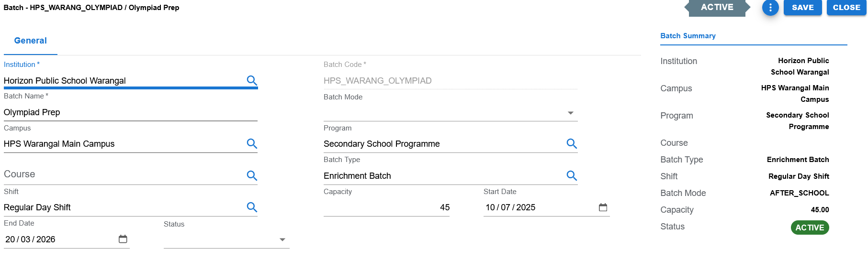868x271 pixels.
Task: Open the three-dot more options menu
Action: tap(770, 8)
